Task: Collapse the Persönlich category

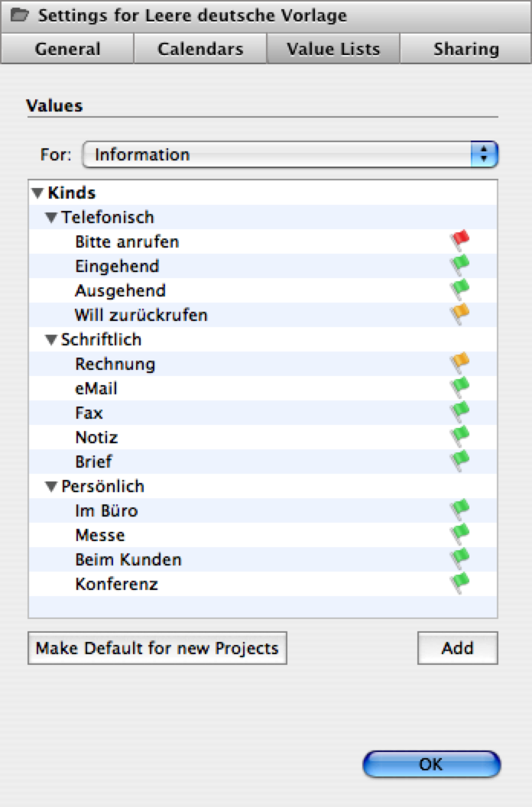Action: (x=50, y=486)
